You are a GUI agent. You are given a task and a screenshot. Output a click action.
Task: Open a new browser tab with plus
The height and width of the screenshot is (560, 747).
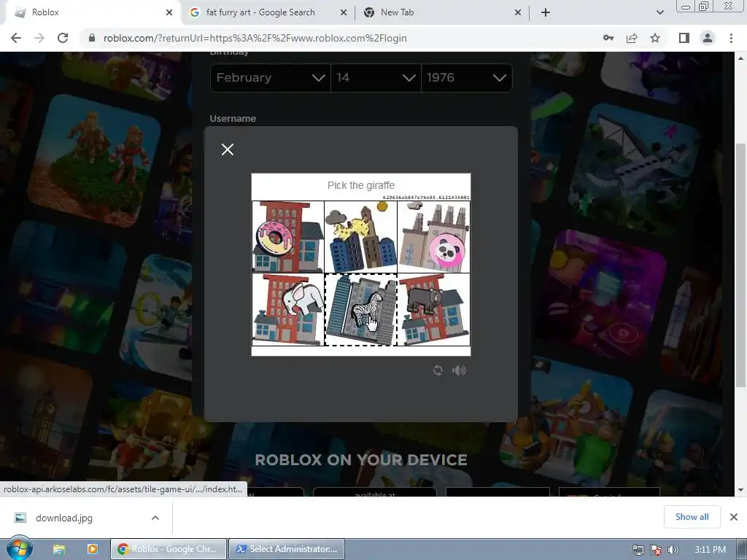click(546, 13)
